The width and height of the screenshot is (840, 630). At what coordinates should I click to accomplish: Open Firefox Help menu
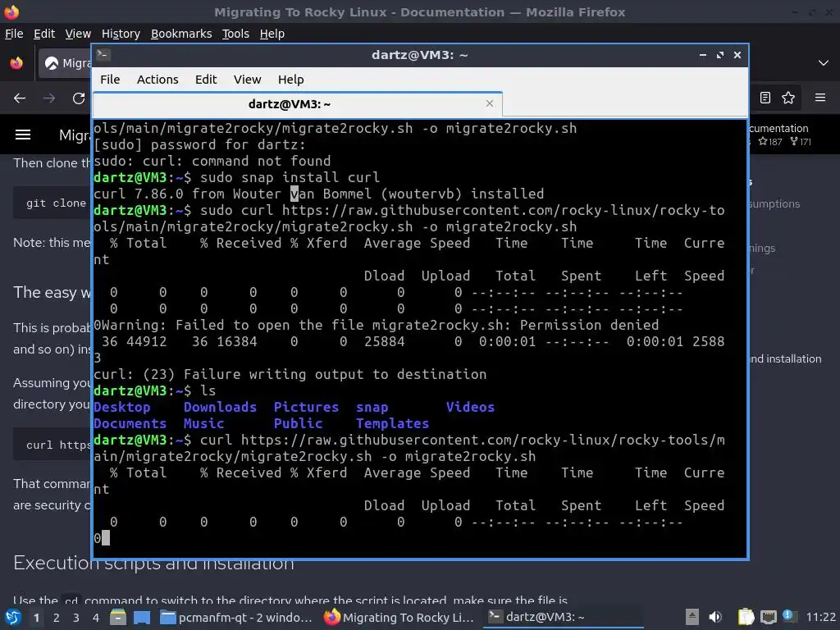(272, 34)
